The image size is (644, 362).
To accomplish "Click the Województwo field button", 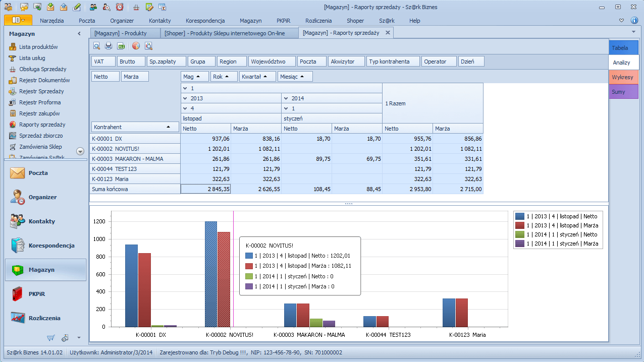I will (272, 62).
